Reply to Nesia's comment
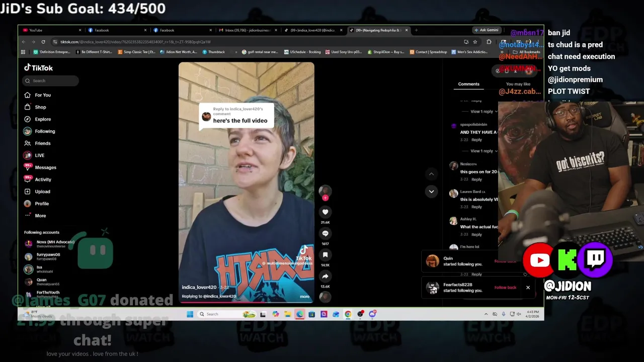The image size is (644, 362). click(476, 179)
